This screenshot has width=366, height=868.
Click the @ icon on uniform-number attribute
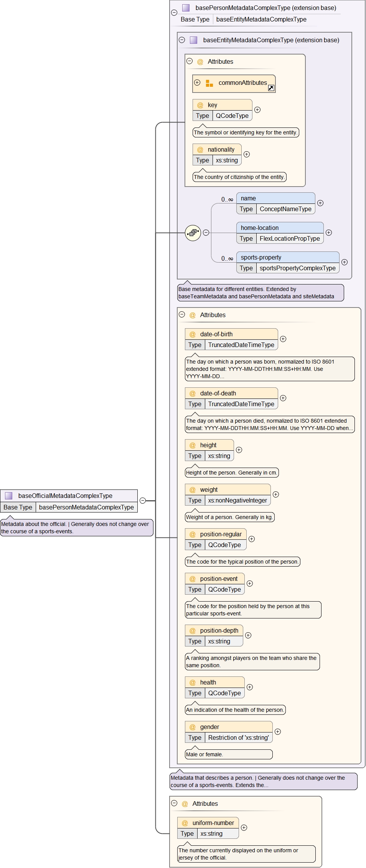pos(185,823)
